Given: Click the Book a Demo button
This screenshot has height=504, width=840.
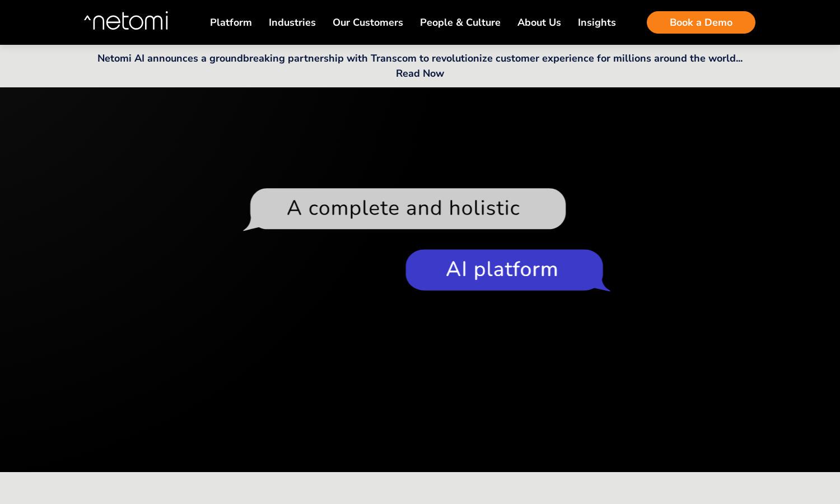Looking at the screenshot, I should [x=701, y=22].
